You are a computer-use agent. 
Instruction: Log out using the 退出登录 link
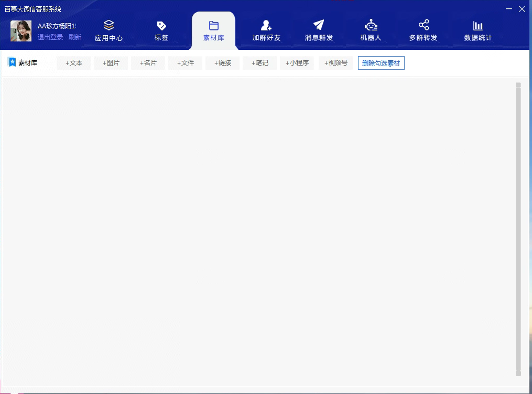click(50, 37)
